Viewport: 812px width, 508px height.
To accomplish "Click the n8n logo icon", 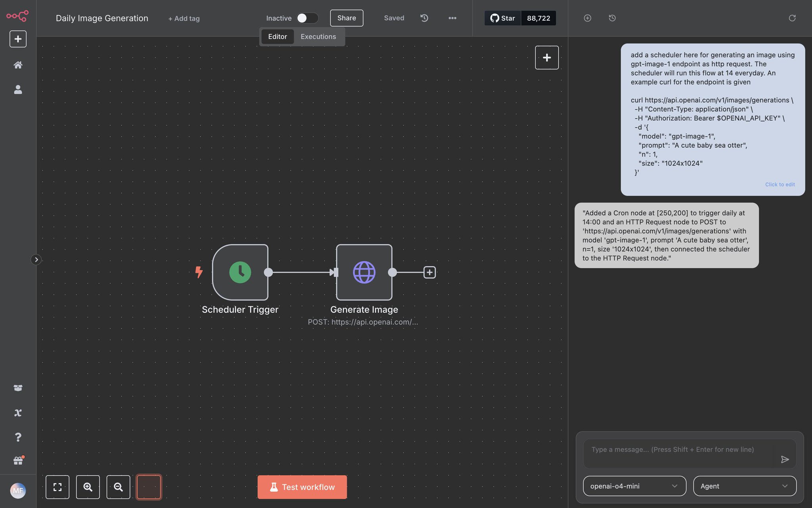I will pos(17,16).
